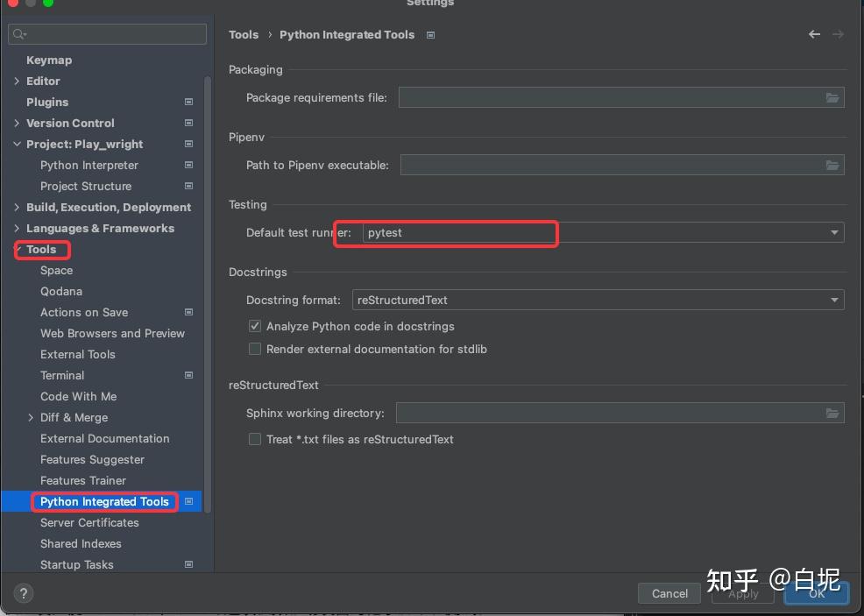Click the back navigation arrow

click(x=814, y=34)
